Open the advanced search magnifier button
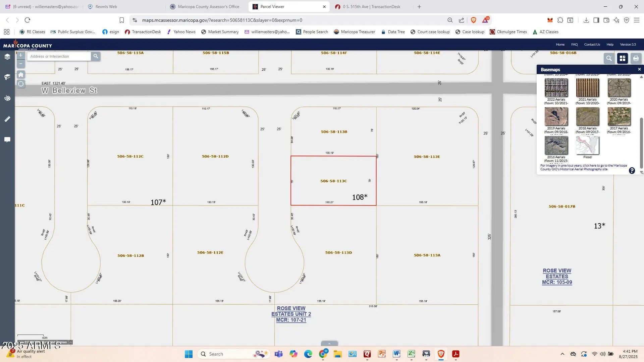The height and width of the screenshot is (362, 644). pos(609,58)
